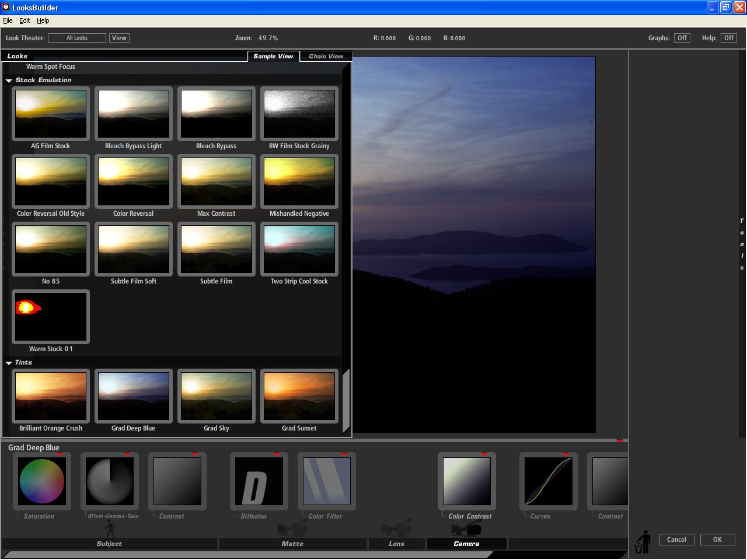Select the Color Filter tool icon
The image size is (747, 560).
(327, 481)
